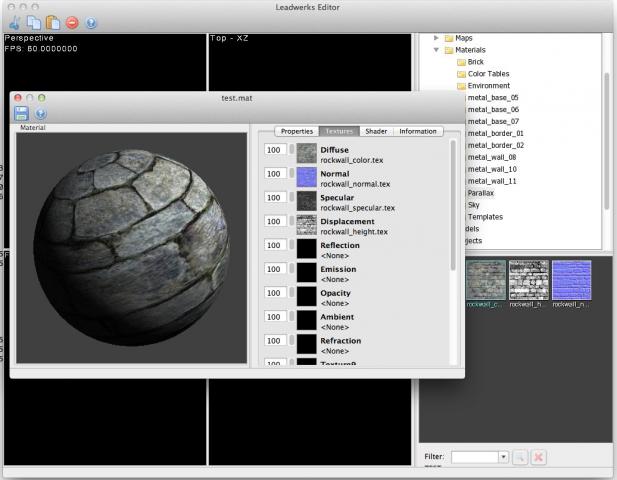
Task: Click the blue Normal map texture swatch
Action: point(306,177)
